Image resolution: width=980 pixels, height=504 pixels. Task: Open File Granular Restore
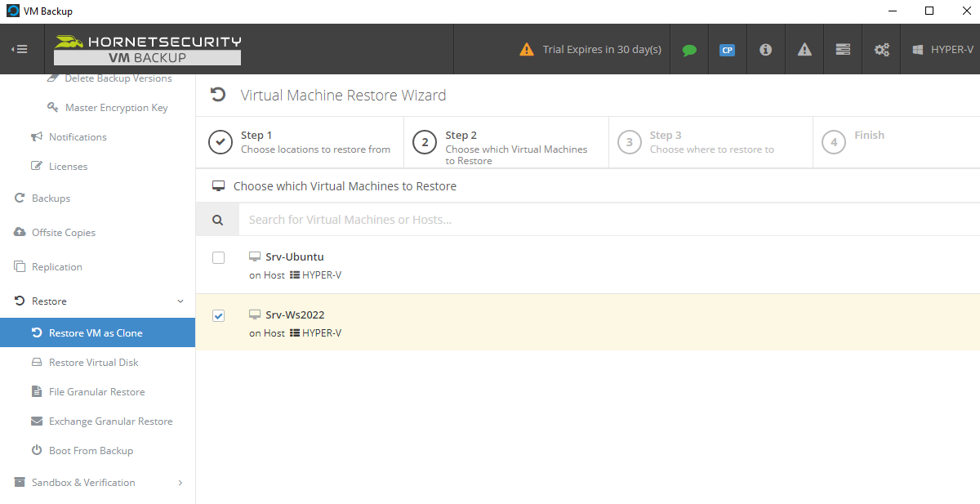pyautogui.click(x=96, y=392)
